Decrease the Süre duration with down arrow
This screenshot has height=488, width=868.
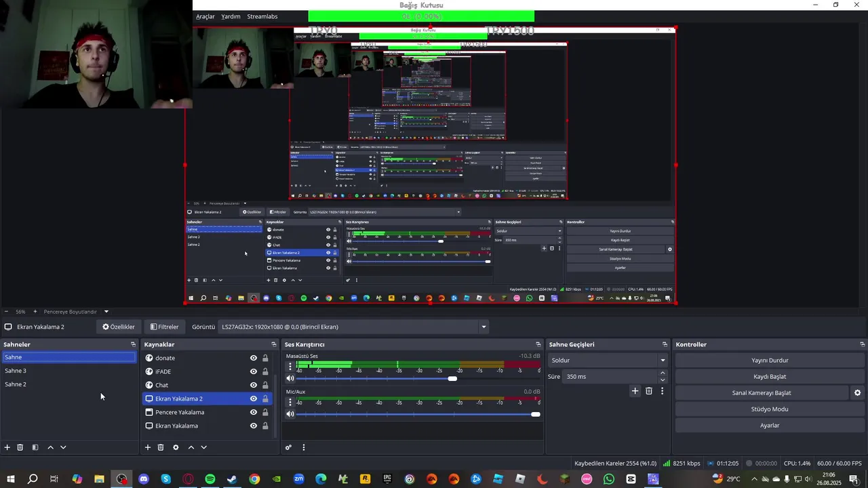663,380
